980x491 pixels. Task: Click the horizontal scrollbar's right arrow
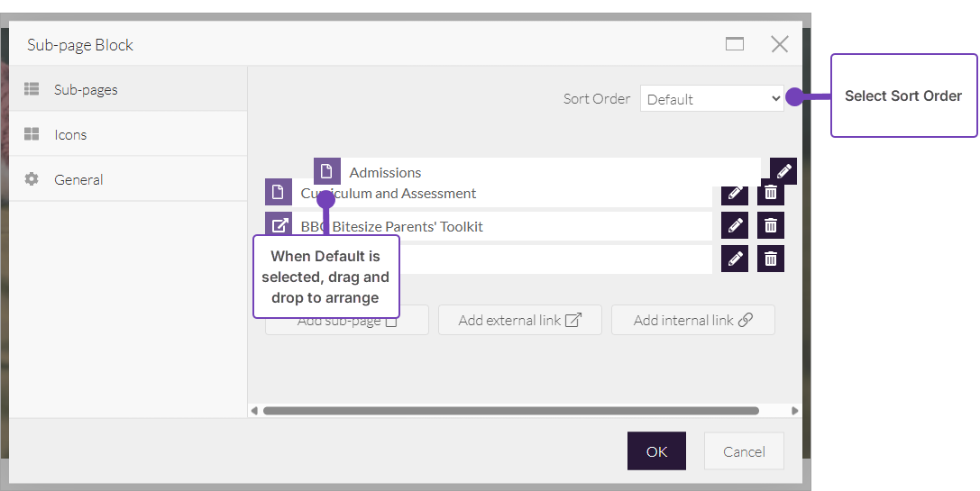(x=794, y=411)
